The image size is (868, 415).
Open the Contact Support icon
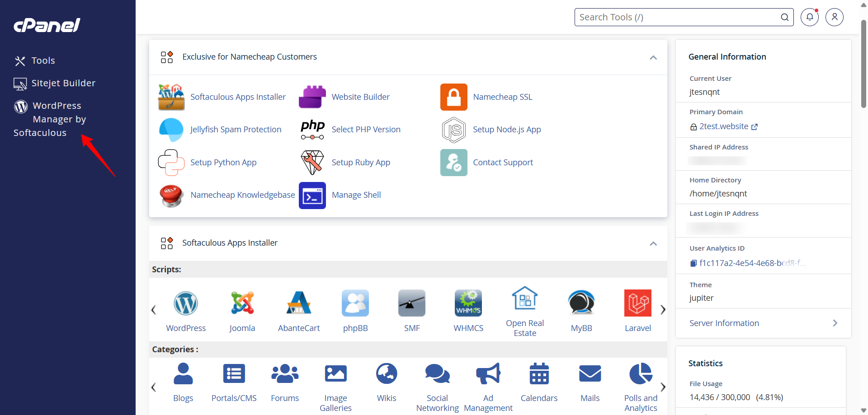[x=454, y=163]
